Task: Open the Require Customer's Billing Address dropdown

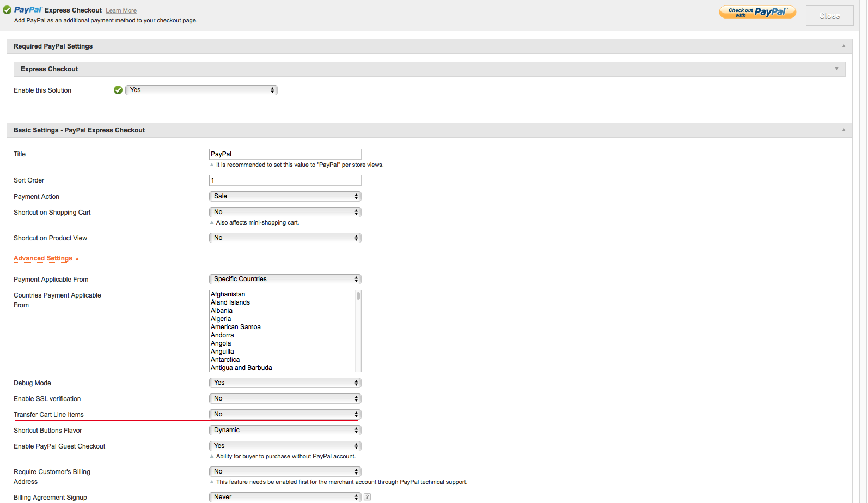Action: (285, 471)
